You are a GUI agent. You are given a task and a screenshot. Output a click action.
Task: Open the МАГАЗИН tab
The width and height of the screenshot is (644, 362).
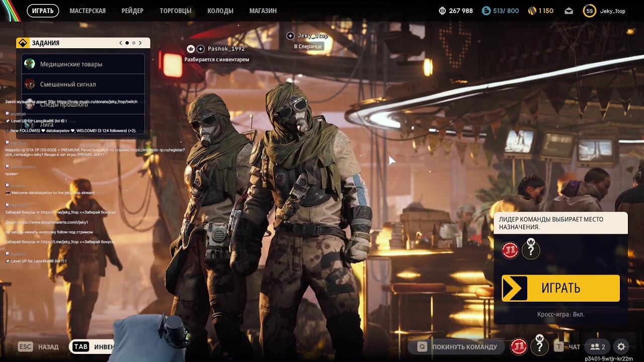pos(263,11)
